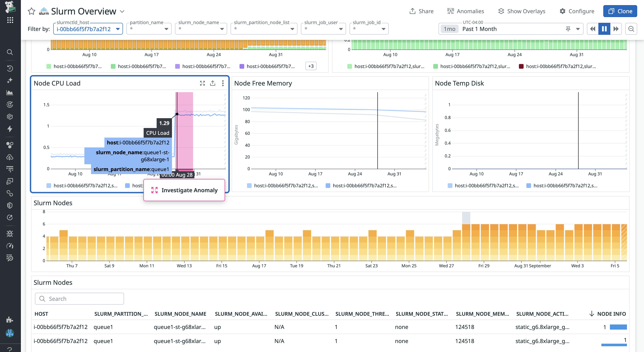644x352 pixels.
Task: Open Slurm Overview title dropdown chevron
Action: point(122,12)
